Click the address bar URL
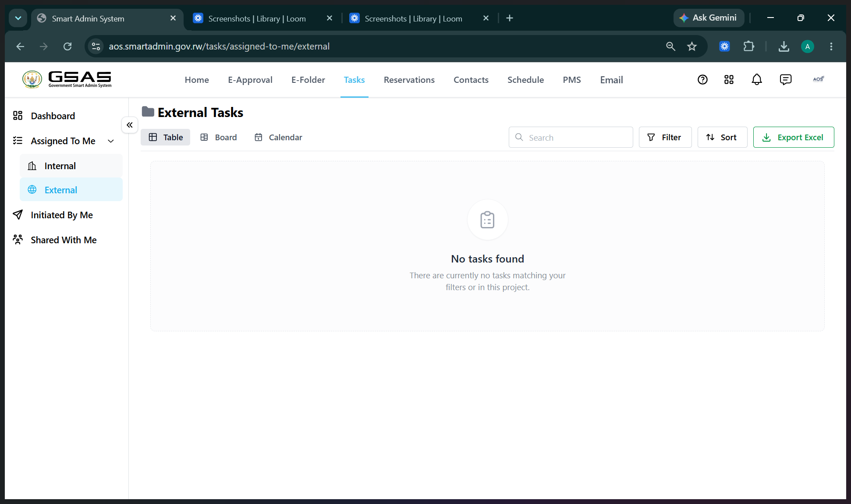Screen dimensions: 851x504 219,46
